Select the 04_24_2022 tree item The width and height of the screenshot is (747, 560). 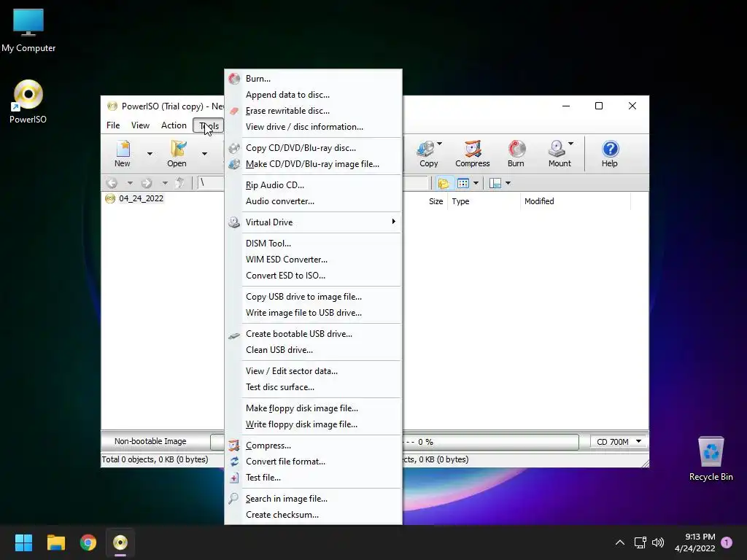coord(141,198)
